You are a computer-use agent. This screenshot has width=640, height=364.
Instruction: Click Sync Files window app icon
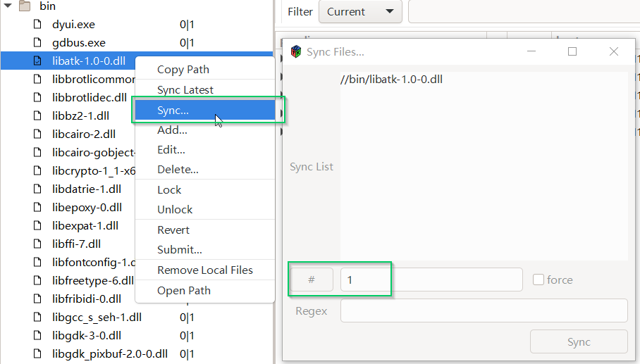(x=296, y=52)
